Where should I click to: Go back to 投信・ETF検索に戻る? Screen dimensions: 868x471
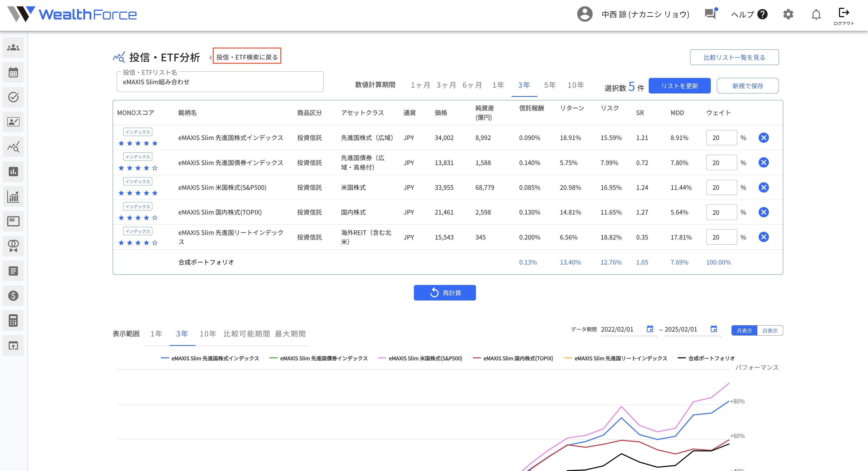[x=247, y=57]
